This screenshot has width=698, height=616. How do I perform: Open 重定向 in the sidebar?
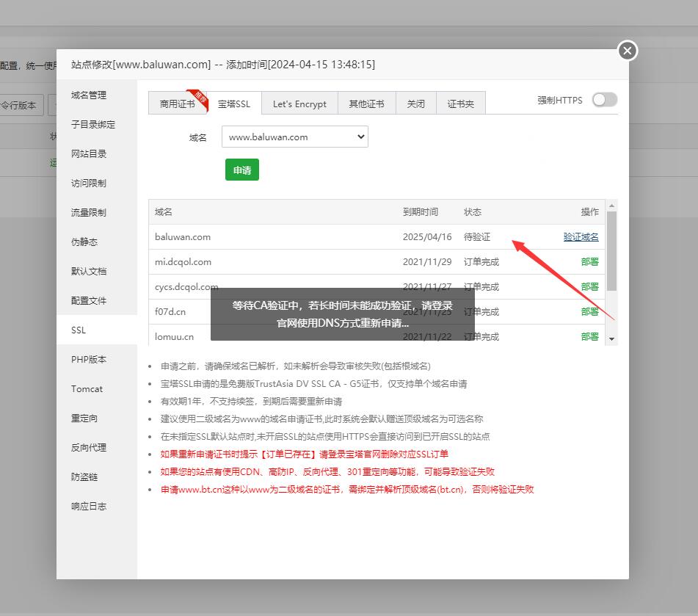click(x=97, y=418)
